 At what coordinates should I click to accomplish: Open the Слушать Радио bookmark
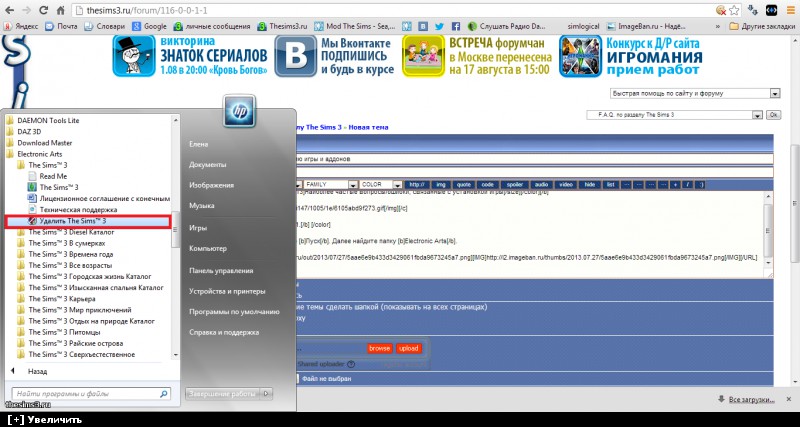(x=507, y=26)
